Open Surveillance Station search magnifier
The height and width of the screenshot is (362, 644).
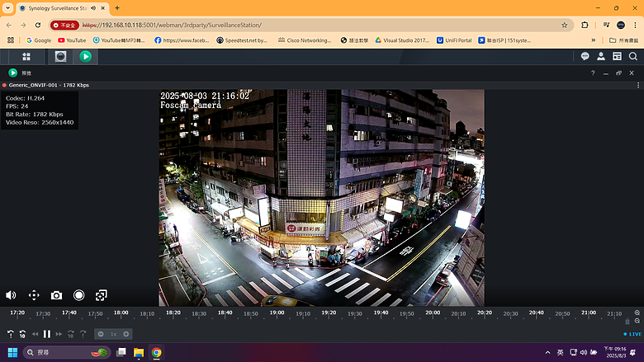coord(633,57)
